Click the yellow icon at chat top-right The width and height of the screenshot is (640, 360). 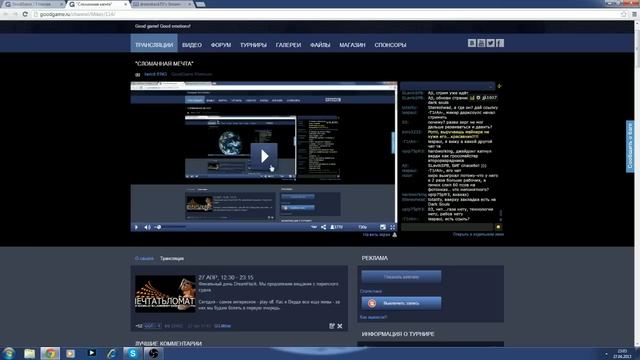(499, 86)
